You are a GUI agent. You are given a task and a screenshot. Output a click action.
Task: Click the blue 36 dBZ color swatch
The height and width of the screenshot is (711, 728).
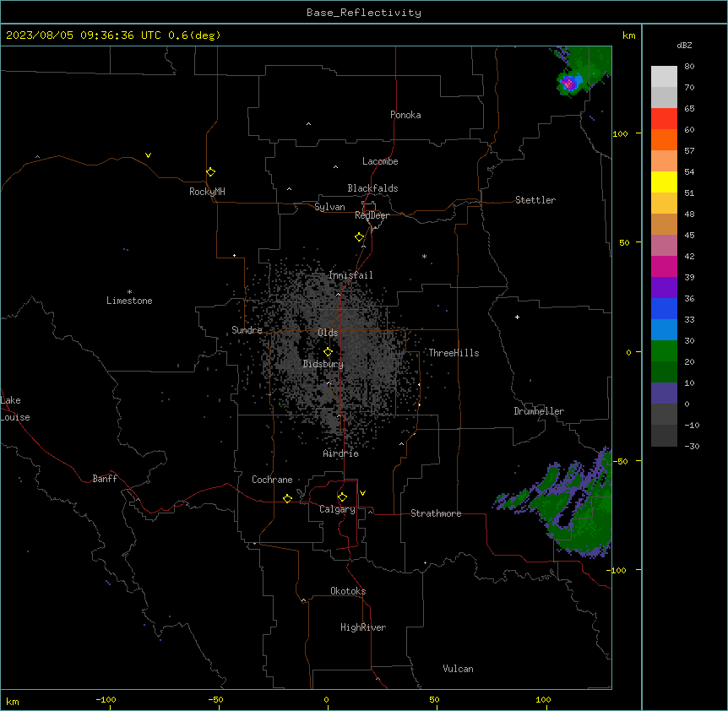click(664, 308)
